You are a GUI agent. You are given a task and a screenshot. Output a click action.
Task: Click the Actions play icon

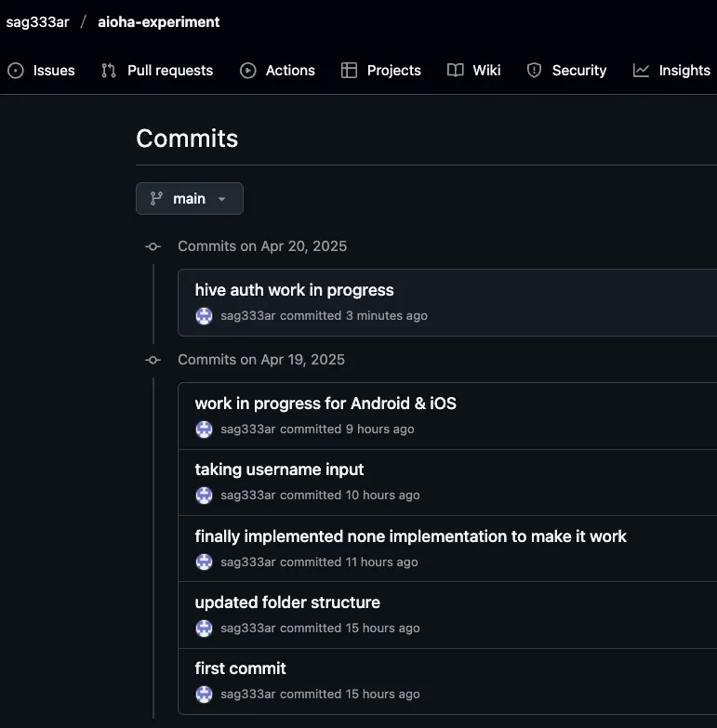coord(248,71)
